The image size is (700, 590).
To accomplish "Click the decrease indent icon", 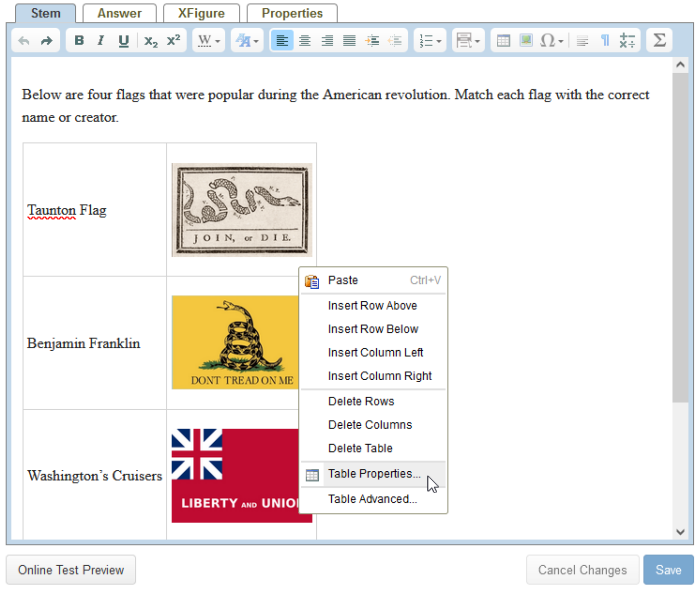I will point(395,41).
